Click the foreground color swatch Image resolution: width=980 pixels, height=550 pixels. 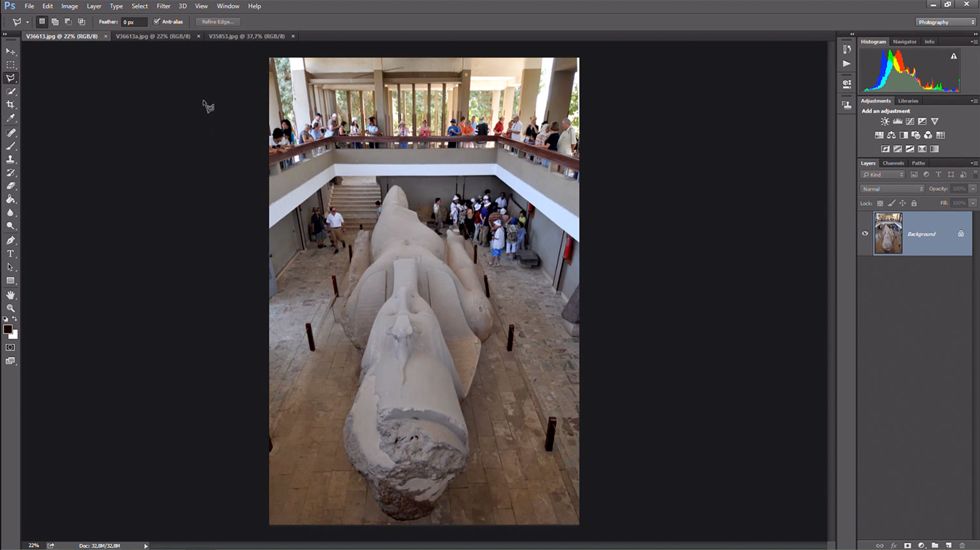click(7, 329)
